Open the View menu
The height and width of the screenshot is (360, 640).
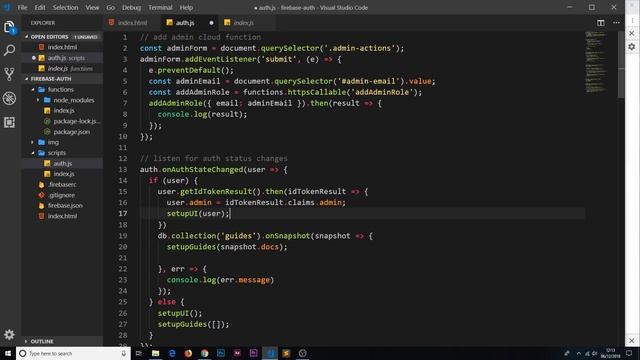[92, 8]
